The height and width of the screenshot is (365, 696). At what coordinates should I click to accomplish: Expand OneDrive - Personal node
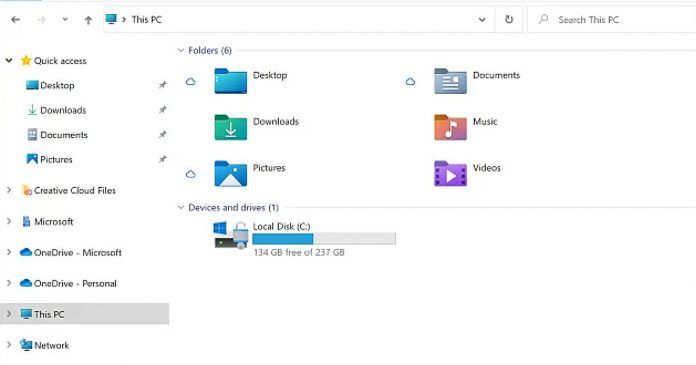(x=9, y=283)
